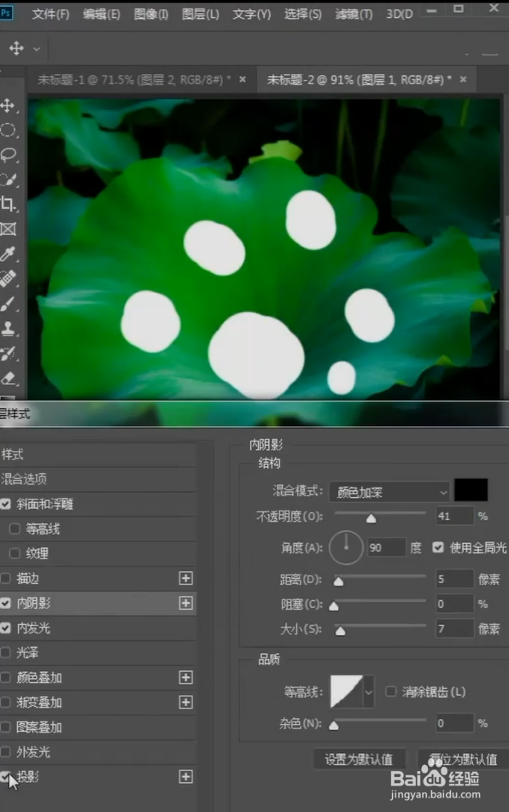
Task: Select the Move tool in toolbar
Action: pyautogui.click(x=8, y=106)
